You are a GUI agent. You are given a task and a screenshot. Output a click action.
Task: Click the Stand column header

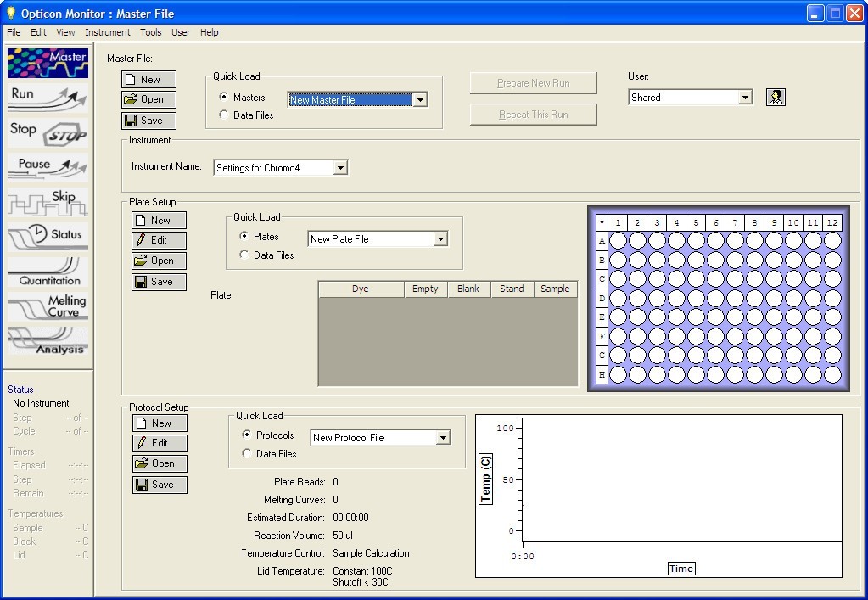pos(512,289)
